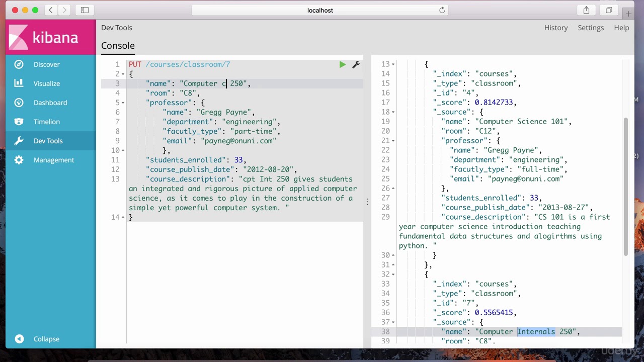Open the Timelion menu item

[x=47, y=122]
